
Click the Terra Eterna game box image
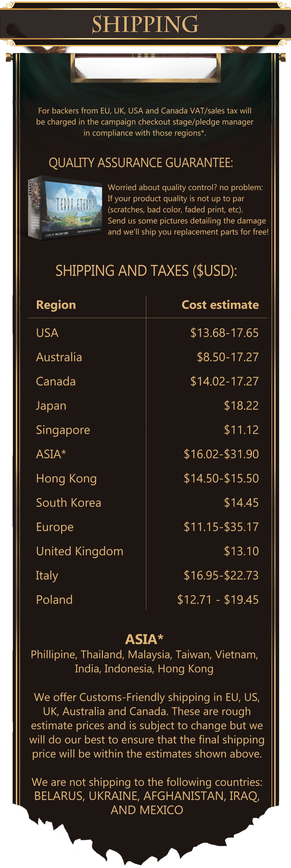click(65, 208)
